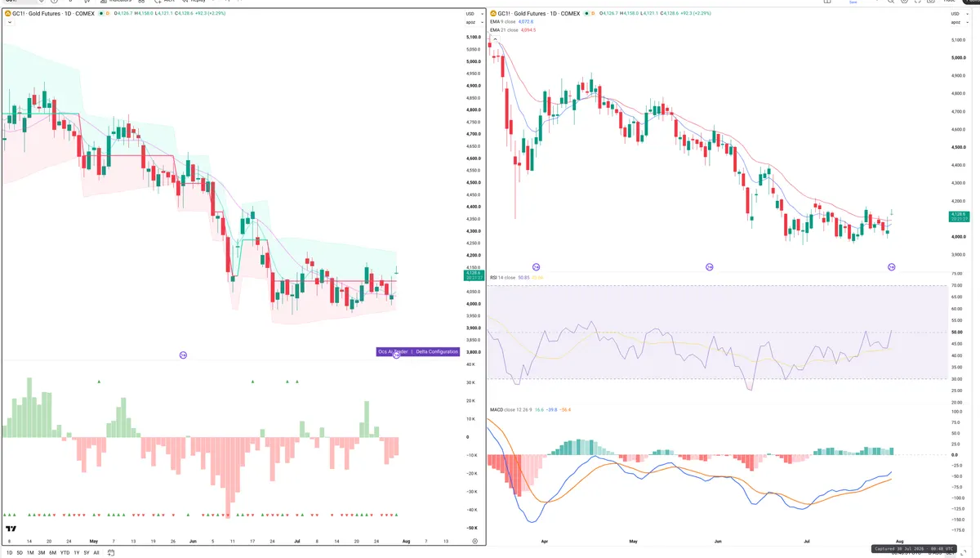980x558 pixels.
Task: Click the 4,128.6 current price label on left chart
Action: pos(474,276)
